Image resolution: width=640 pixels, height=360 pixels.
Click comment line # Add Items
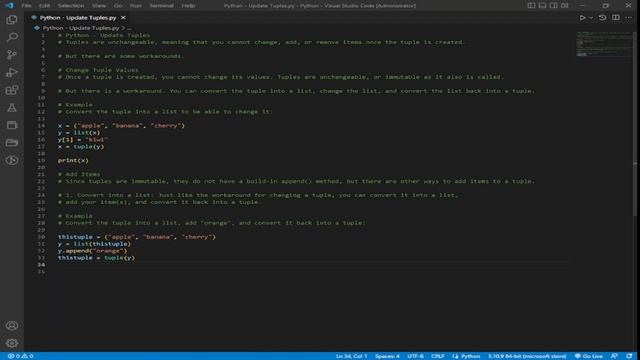coord(79,174)
